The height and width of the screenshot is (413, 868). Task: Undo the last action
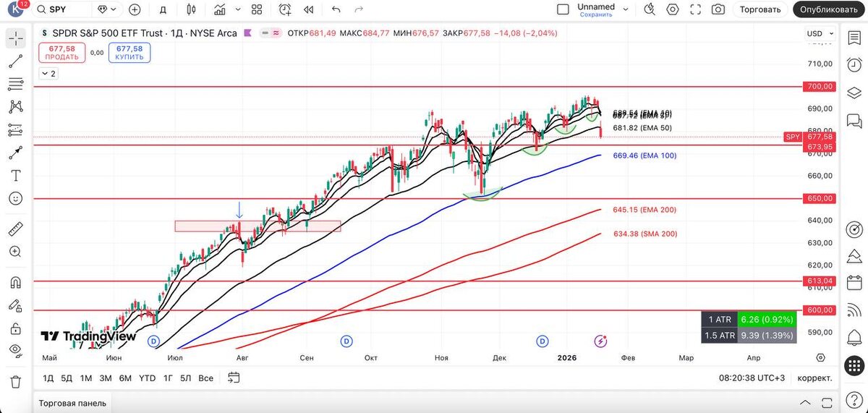pos(336,9)
